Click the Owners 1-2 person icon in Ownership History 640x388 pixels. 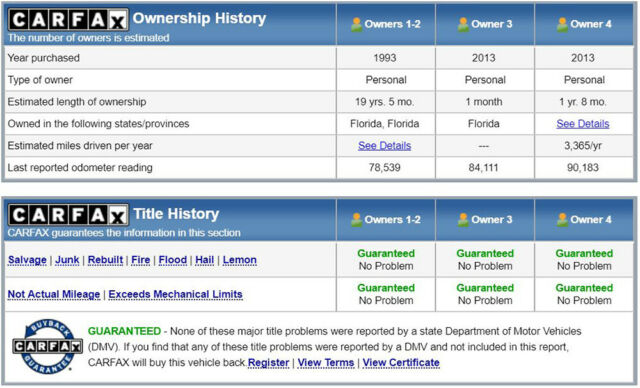[356, 24]
